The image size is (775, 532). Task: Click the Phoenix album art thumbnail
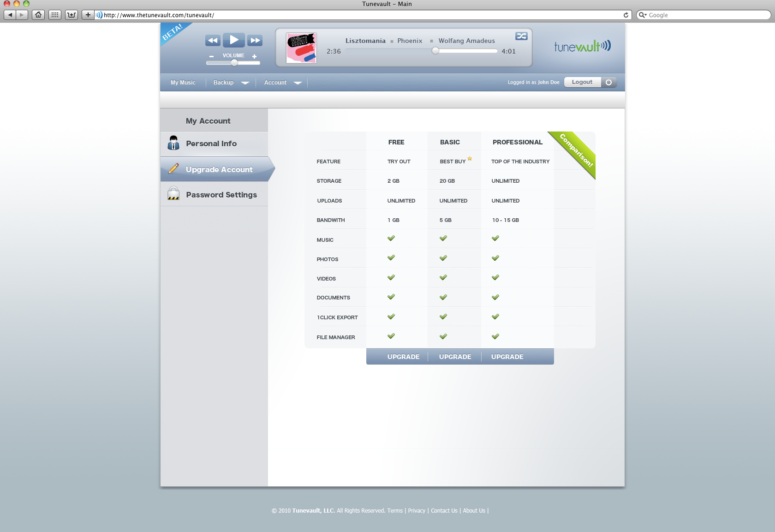point(301,48)
